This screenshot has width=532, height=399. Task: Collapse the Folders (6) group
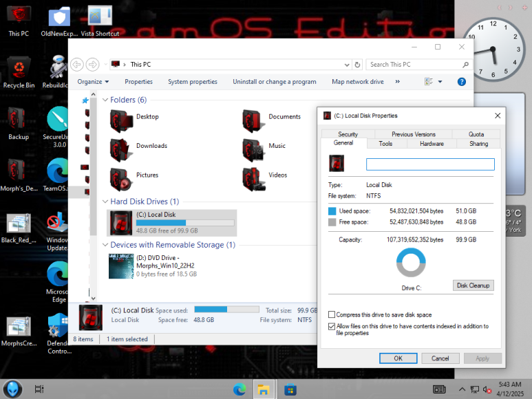tap(105, 100)
